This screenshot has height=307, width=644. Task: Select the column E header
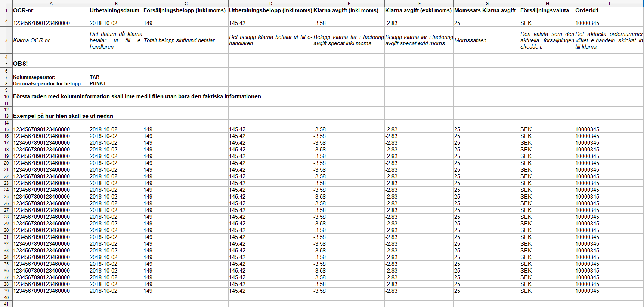349,3
